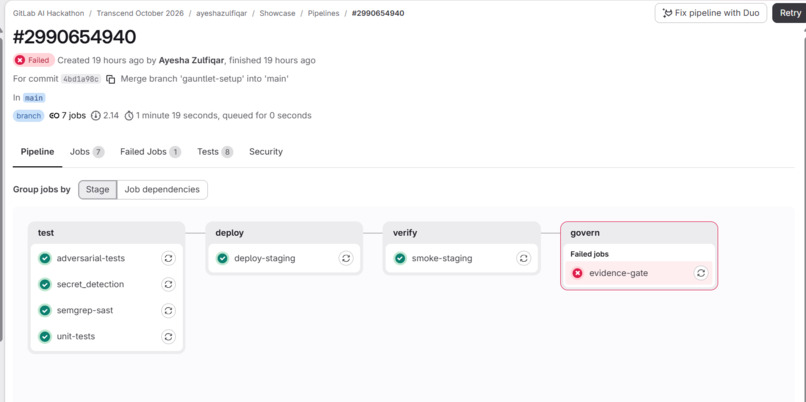This screenshot has height=402, width=806.
Task: Click the Retry pipeline button
Action: [x=790, y=13]
